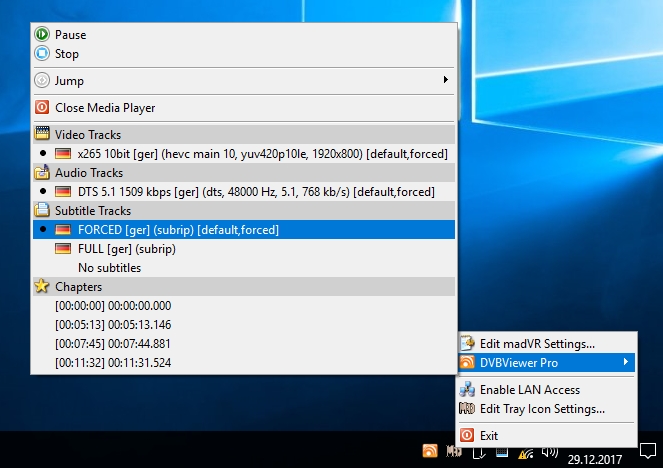Expand the Jump submenu arrow
The width and height of the screenshot is (663, 468).
pyautogui.click(x=445, y=80)
